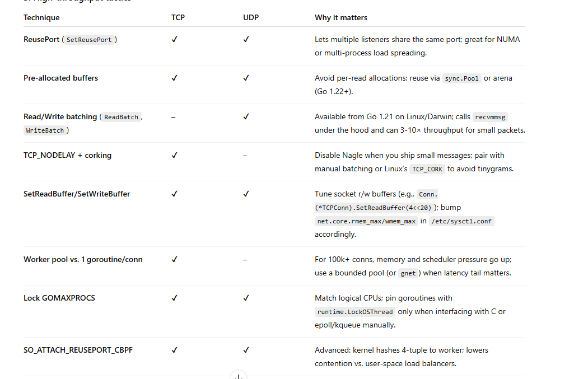Click the TCP checkmark for Worker pool row
The height and width of the screenshot is (379, 588).
[x=174, y=259]
